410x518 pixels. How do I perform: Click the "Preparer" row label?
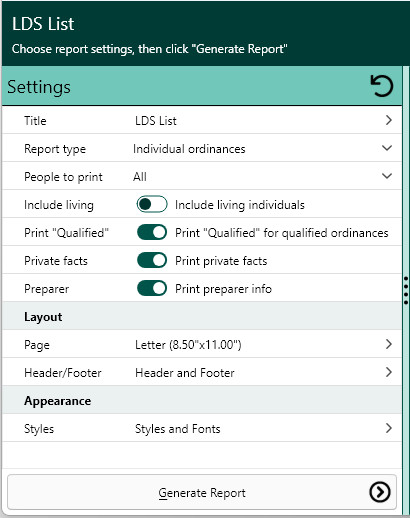[x=46, y=289]
